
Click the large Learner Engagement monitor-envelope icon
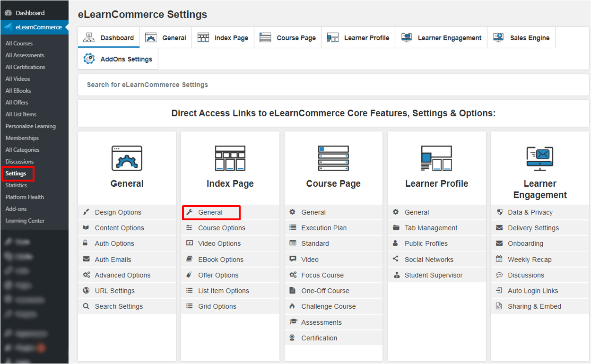[x=540, y=159]
